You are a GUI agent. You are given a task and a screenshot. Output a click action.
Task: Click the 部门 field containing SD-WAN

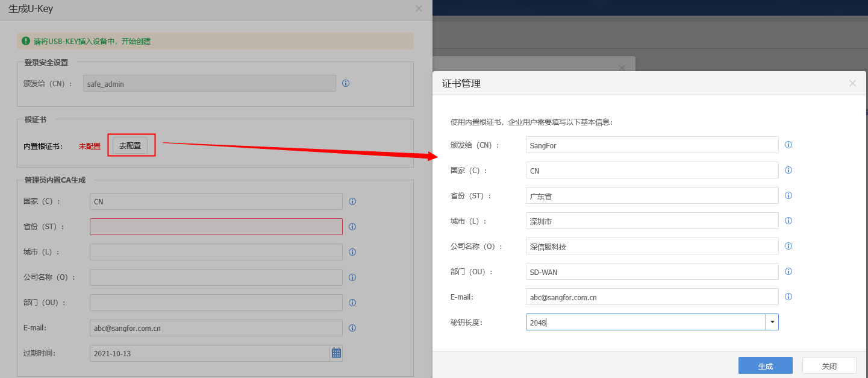point(652,271)
